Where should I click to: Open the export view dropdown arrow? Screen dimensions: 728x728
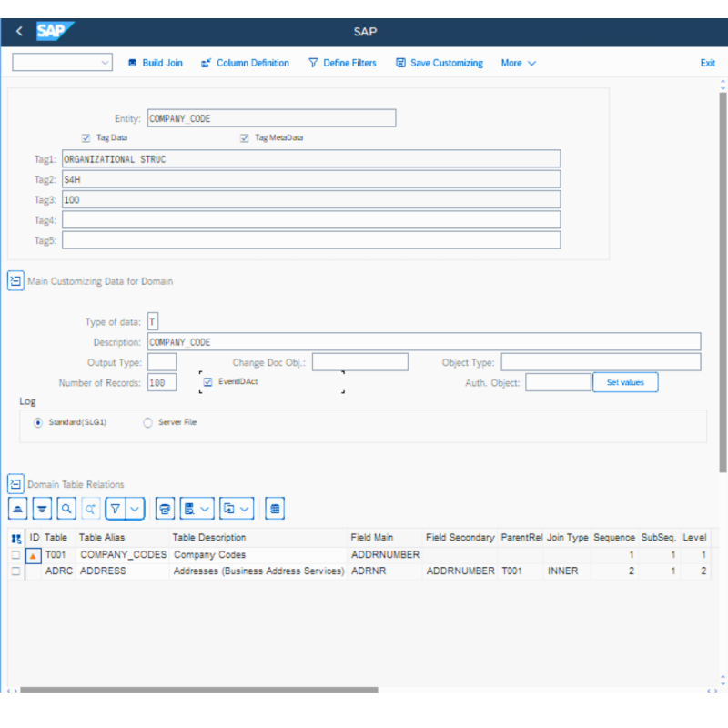pyautogui.click(x=246, y=508)
